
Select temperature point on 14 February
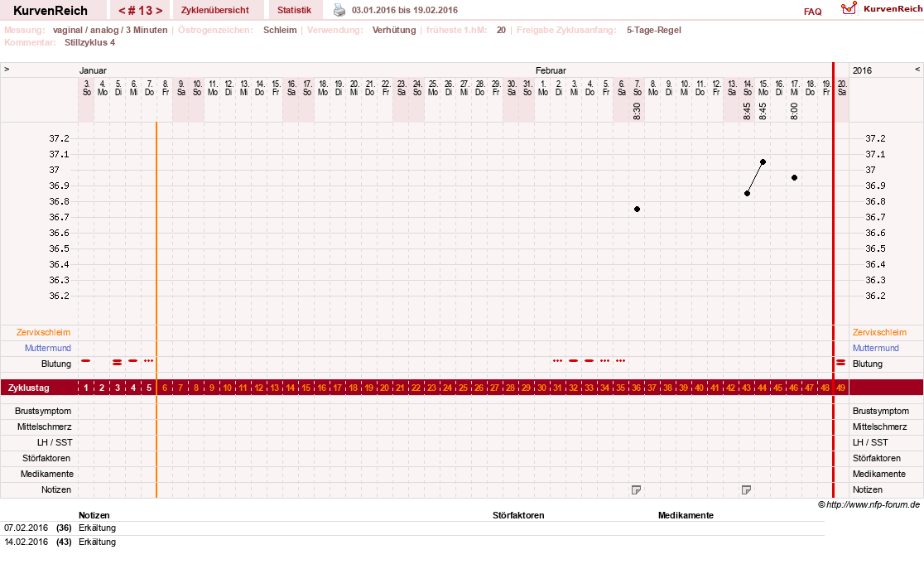pos(747,193)
